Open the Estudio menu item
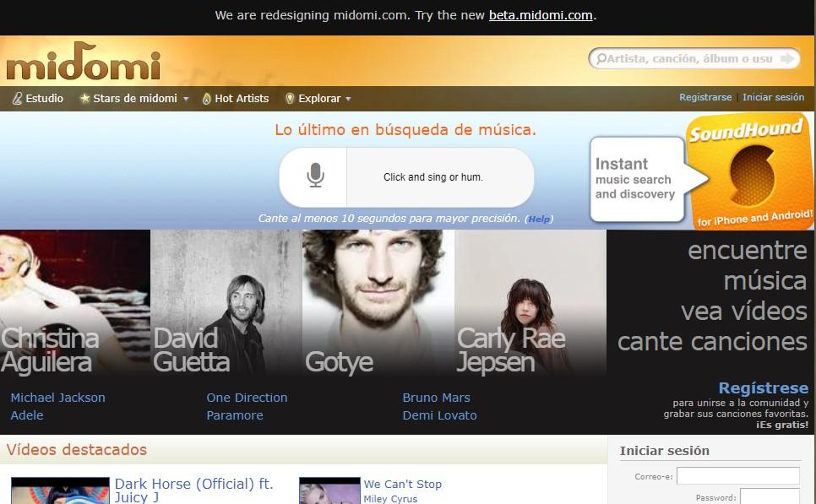 point(44,99)
